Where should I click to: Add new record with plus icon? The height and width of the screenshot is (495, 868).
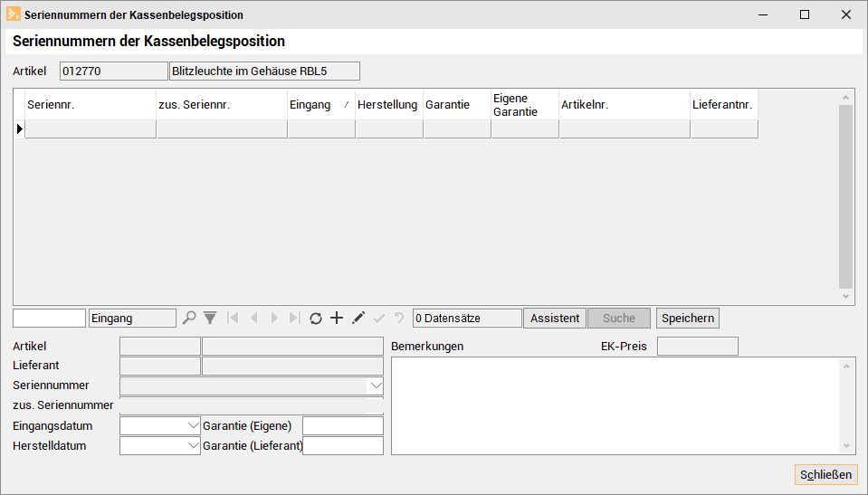[x=337, y=318]
